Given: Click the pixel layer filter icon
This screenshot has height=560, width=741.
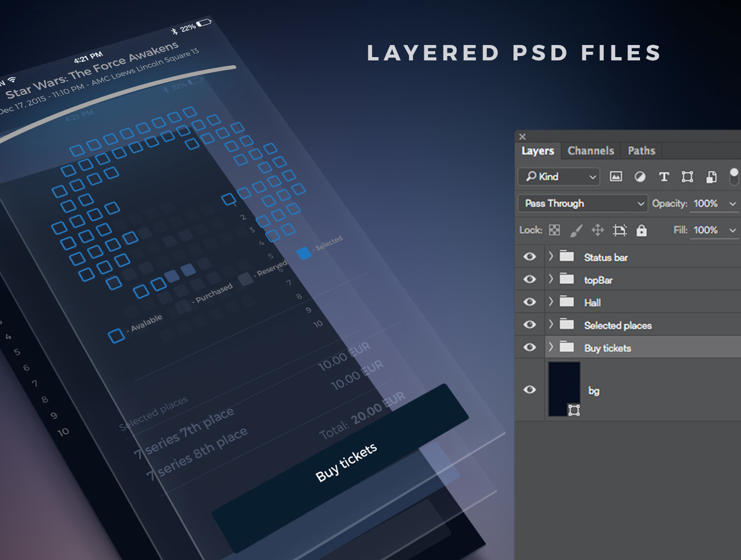Looking at the screenshot, I should click(x=616, y=176).
